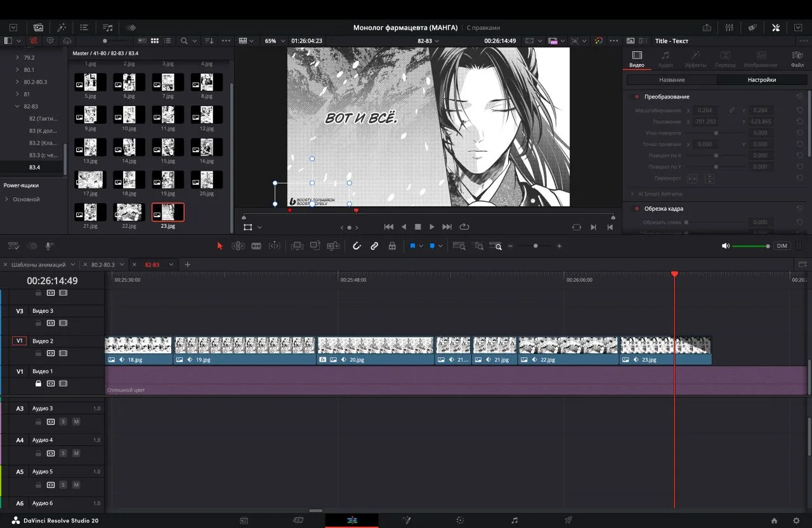Open the flag color dropdown arrow

[x=420, y=246]
